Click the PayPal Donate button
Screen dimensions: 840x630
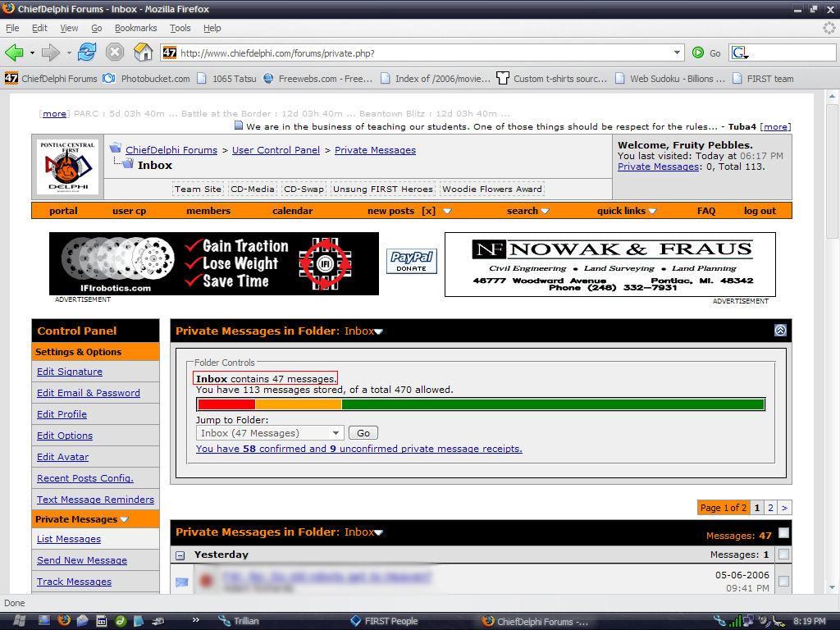point(412,262)
